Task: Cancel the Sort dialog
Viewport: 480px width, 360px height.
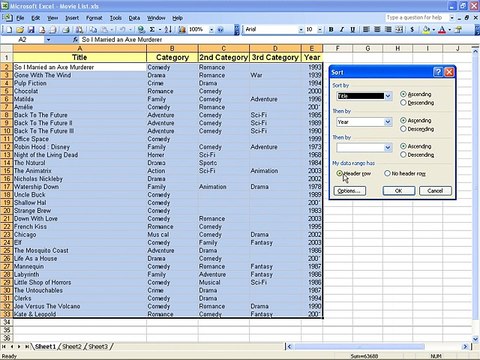Action: [x=435, y=191]
